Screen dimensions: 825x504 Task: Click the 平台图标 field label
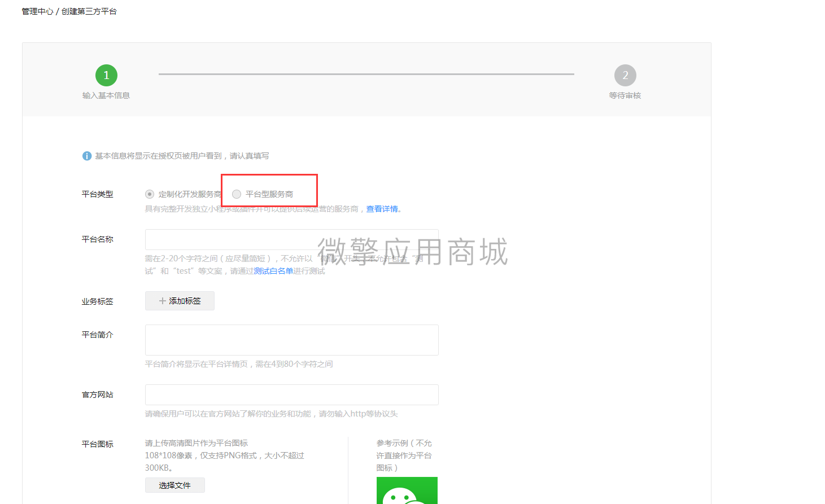[x=97, y=444]
